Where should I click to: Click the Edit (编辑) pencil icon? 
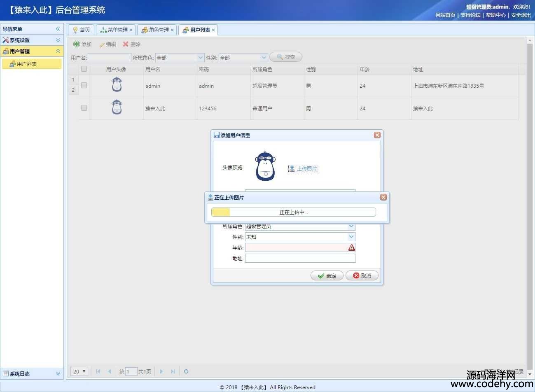[x=102, y=44]
